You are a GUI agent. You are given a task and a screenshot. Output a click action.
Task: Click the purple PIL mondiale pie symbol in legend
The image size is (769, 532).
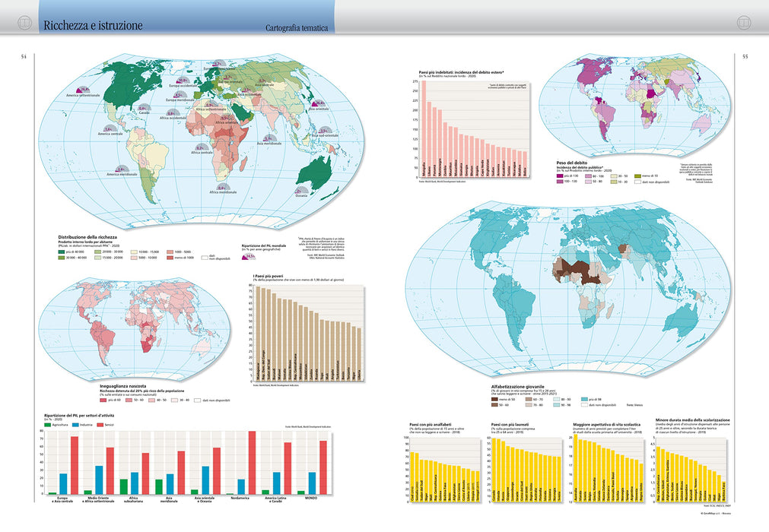pyautogui.click(x=250, y=255)
